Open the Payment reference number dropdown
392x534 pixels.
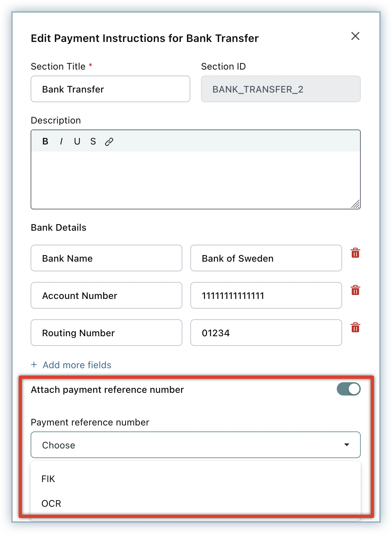pos(195,445)
